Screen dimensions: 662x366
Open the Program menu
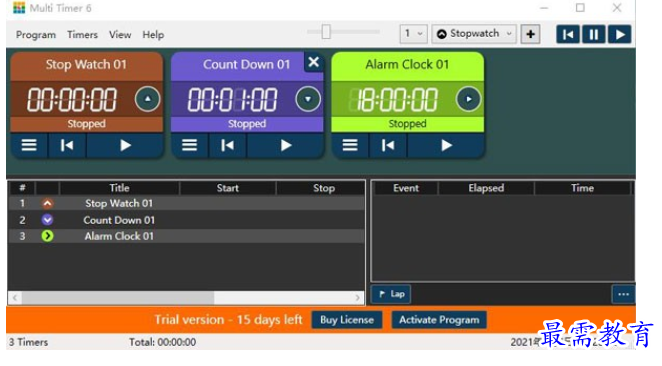(x=36, y=35)
